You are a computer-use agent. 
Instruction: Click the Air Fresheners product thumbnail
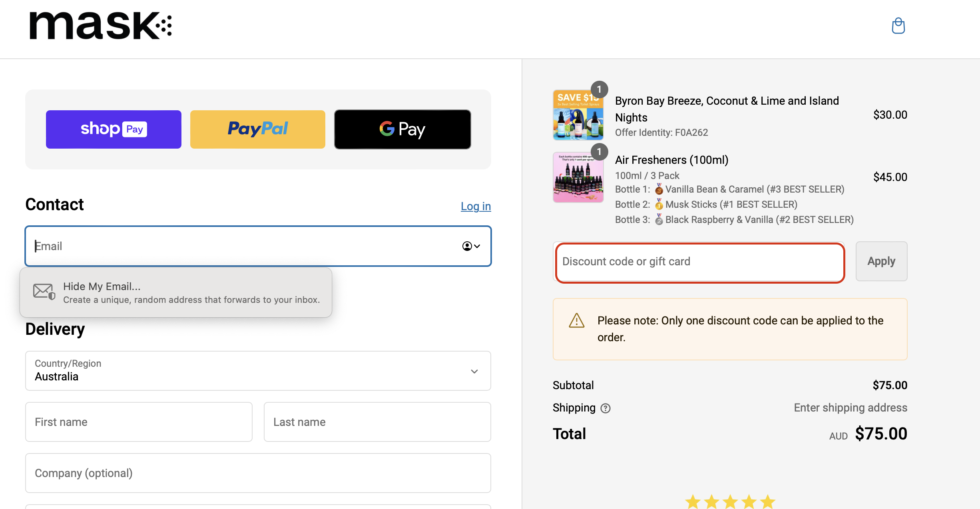[578, 177]
